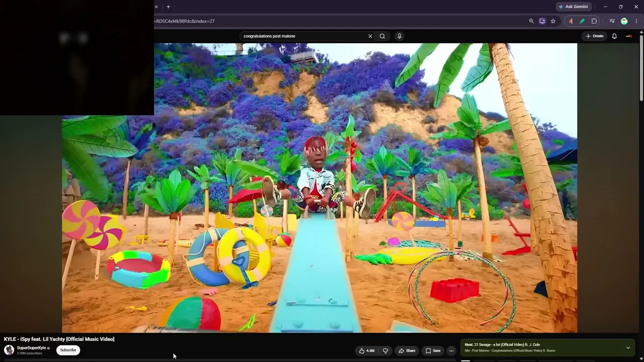Click the Create button
The height and width of the screenshot is (362, 644).
[x=595, y=36]
